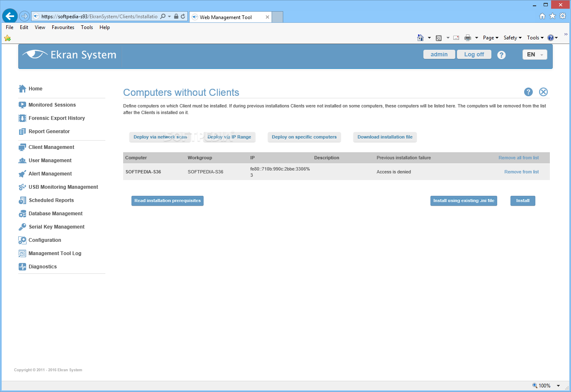571x392 pixels.
Task: Click the Management Tool Log icon
Action: [x=22, y=253]
